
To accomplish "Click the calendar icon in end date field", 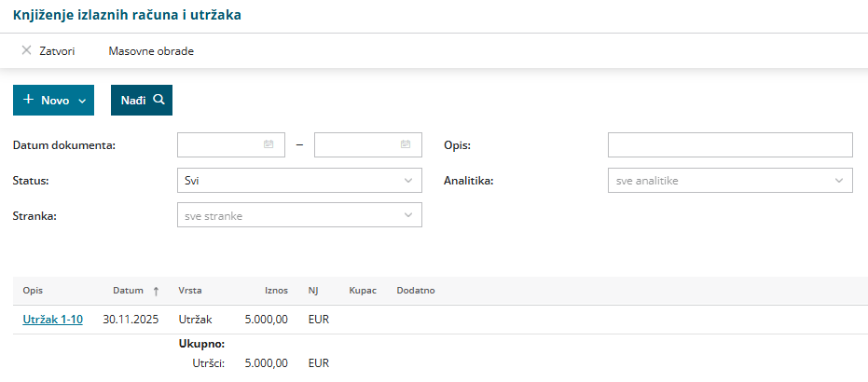I will coord(406,144).
